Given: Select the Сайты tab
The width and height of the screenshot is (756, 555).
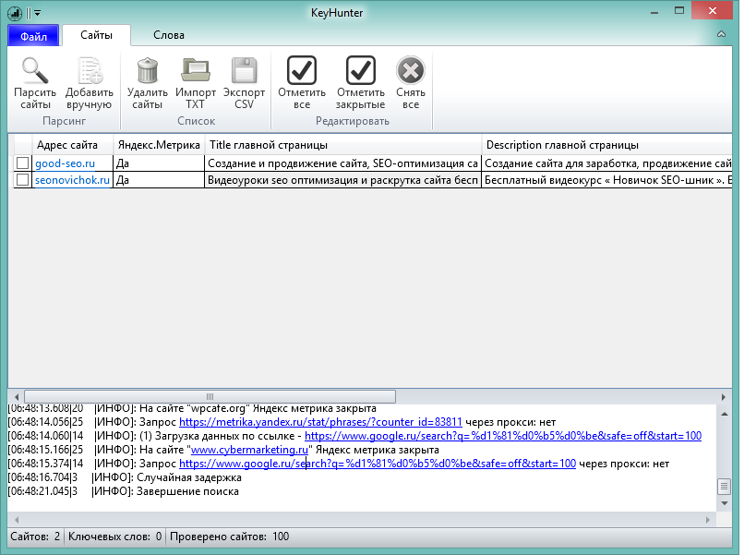Looking at the screenshot, I should (97, 35).
